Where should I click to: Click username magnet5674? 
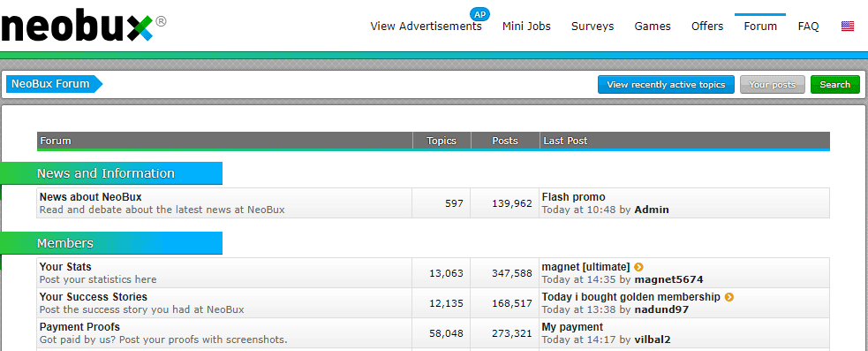pos(668,279)
